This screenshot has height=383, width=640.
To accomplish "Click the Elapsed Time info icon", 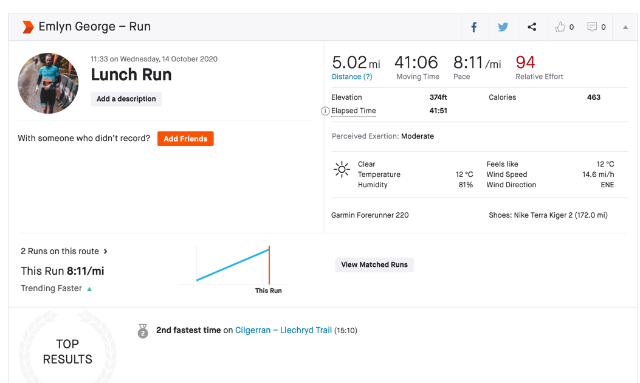I will [325, 111].
